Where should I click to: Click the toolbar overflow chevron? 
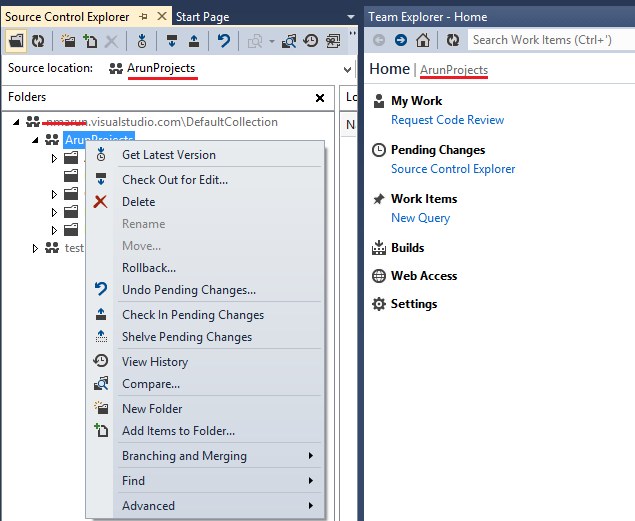(x=352, y=34)
